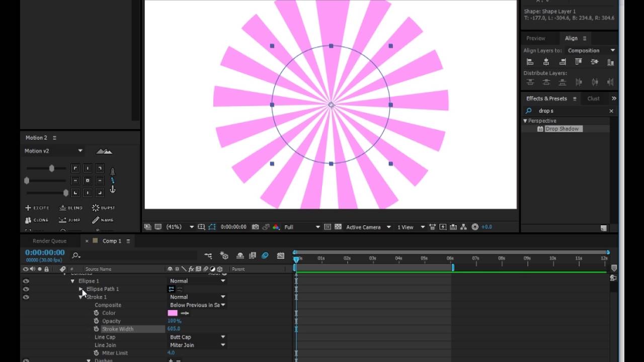Select the Comp 1 timeline tab
The width and height of the screenshot is (644, 362).
pos(112,241)
